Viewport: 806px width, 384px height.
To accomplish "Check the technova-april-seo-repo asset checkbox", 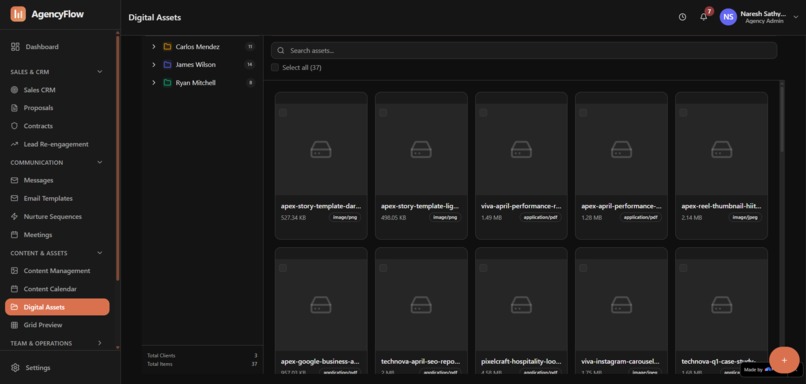I will click(x=383, y=268).
